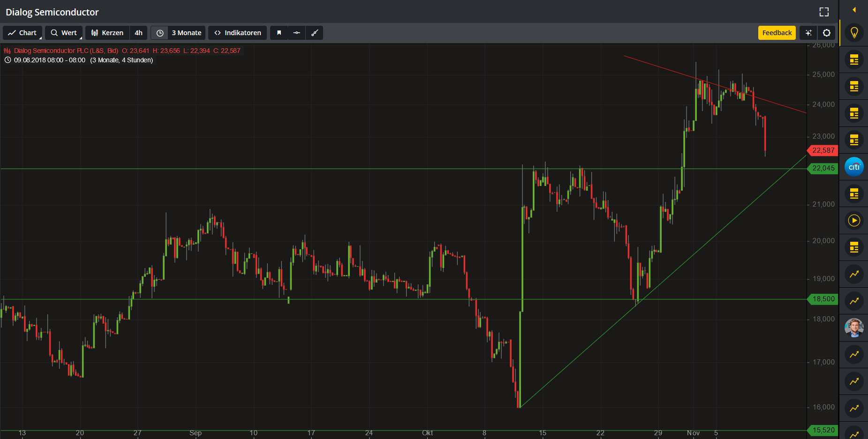Viewport: 868px width, 439px height.
Task: Click the 19,000 price axis label
Action: pyautogui.click(x=823, y=279)
